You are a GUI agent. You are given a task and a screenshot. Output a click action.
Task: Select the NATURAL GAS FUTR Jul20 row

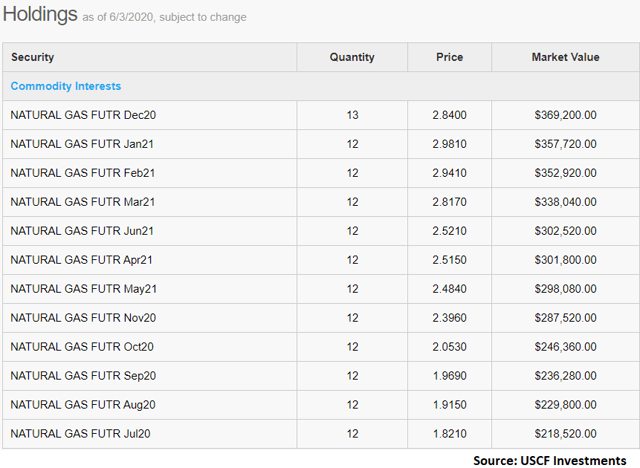pos(321,434)
